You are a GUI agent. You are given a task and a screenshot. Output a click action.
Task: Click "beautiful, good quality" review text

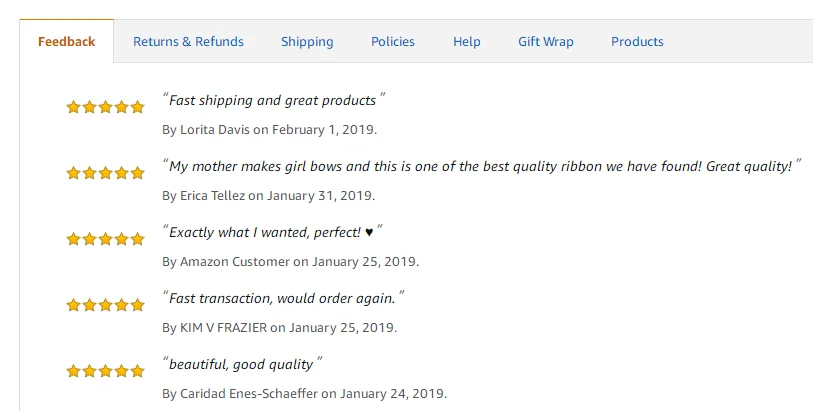click(x=243, y=364)
